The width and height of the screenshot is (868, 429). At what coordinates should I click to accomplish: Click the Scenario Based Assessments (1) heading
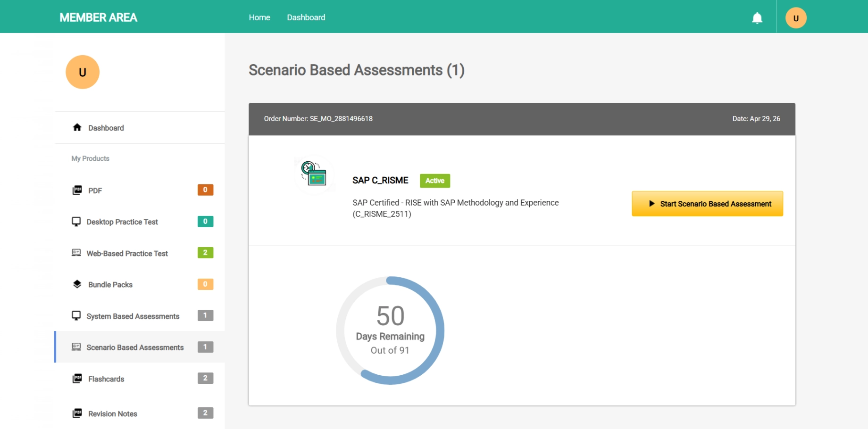coord(357,70)
